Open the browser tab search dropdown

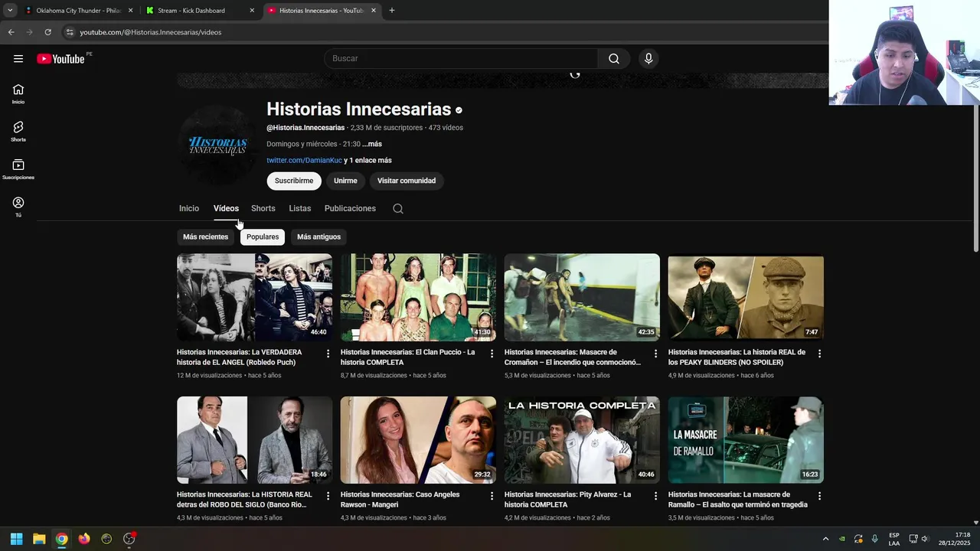(x=10, y=11)
